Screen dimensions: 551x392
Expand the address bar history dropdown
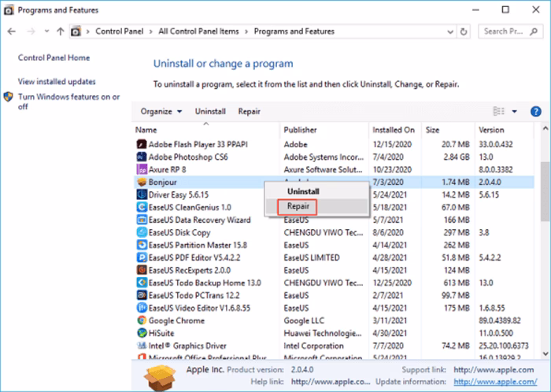click(450, 32)
